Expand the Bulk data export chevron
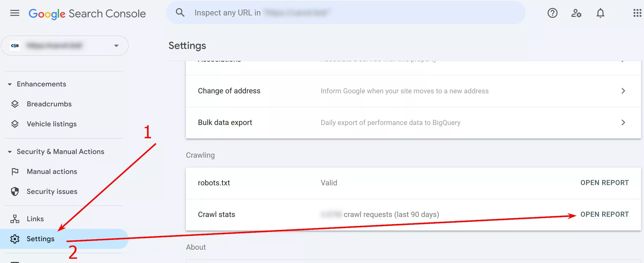 click(x=623, y=123)
